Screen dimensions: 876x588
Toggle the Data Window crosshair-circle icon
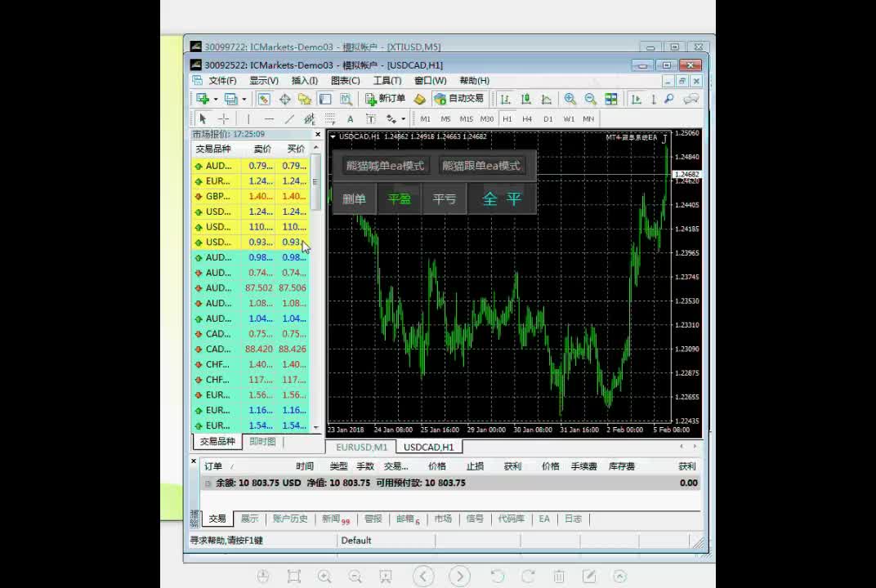pos(284,99)
